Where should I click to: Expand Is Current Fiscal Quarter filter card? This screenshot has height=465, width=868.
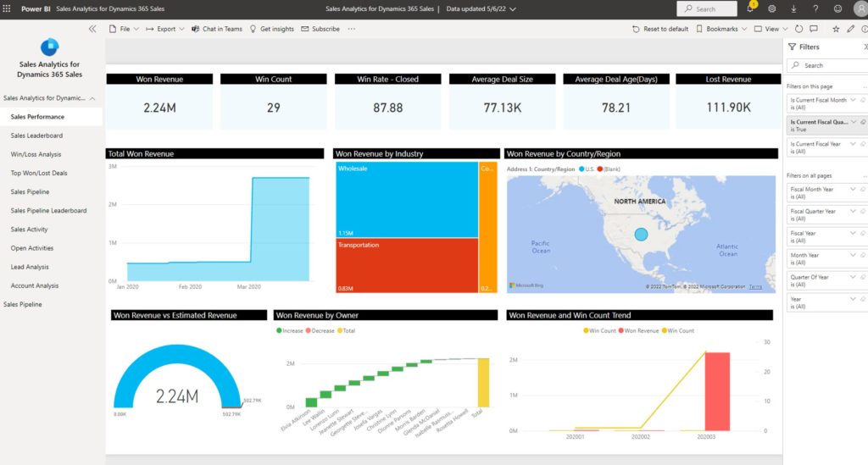coord(853,122)
